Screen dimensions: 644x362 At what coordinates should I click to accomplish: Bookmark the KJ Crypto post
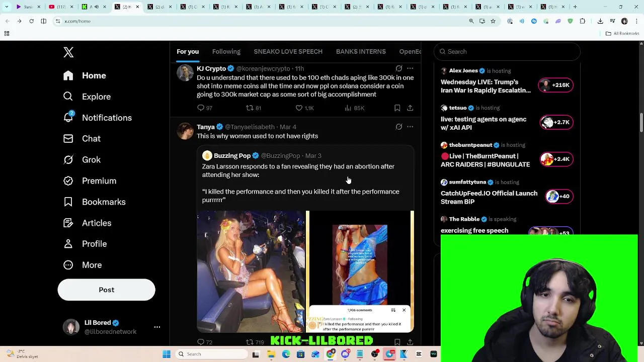click(x=397, y=108)
